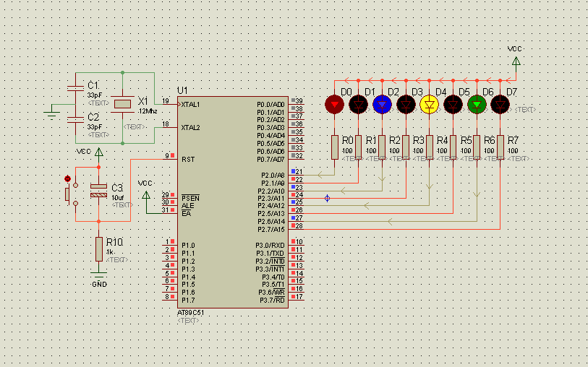Click the XTAL1 pin label

click(190, 105)
